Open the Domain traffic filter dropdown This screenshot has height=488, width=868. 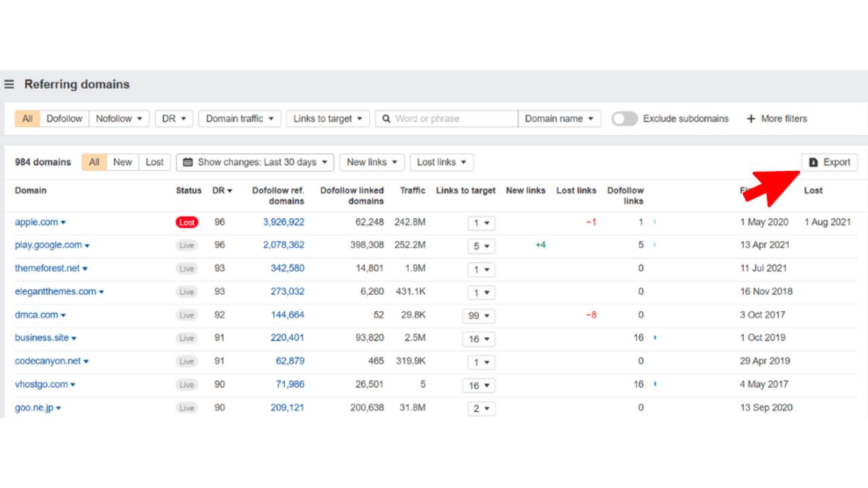240,119
